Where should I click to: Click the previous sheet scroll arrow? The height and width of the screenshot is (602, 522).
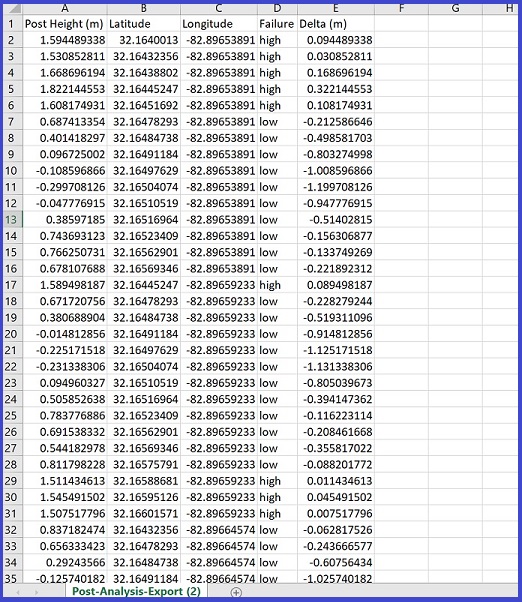click(18, 592)
